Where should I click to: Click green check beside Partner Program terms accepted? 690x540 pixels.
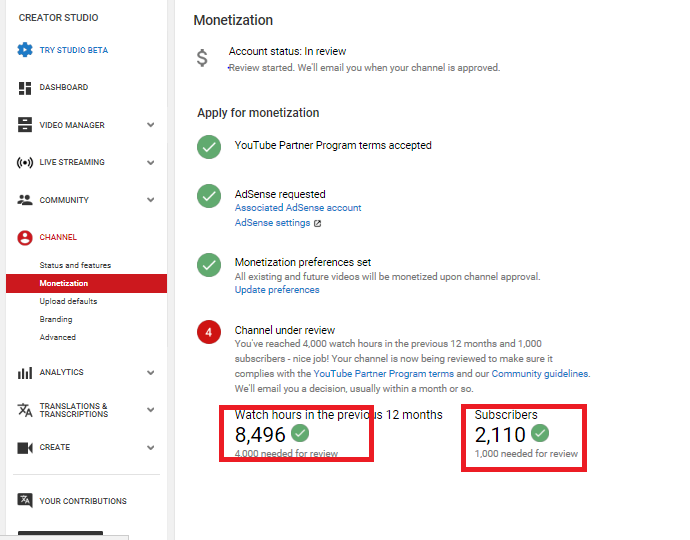pyautogui.click(x=209, y=147)
